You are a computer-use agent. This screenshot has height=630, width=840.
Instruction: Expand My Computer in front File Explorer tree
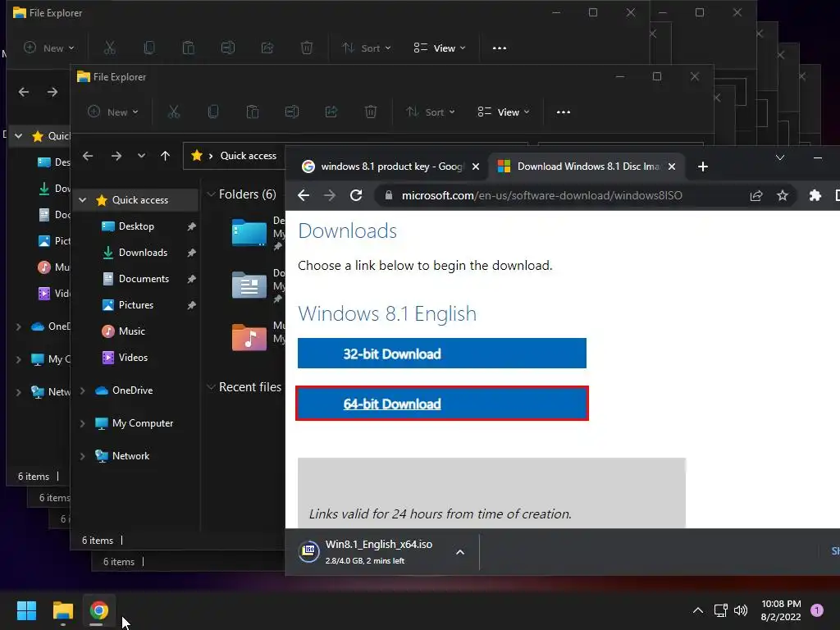point(83,423)
